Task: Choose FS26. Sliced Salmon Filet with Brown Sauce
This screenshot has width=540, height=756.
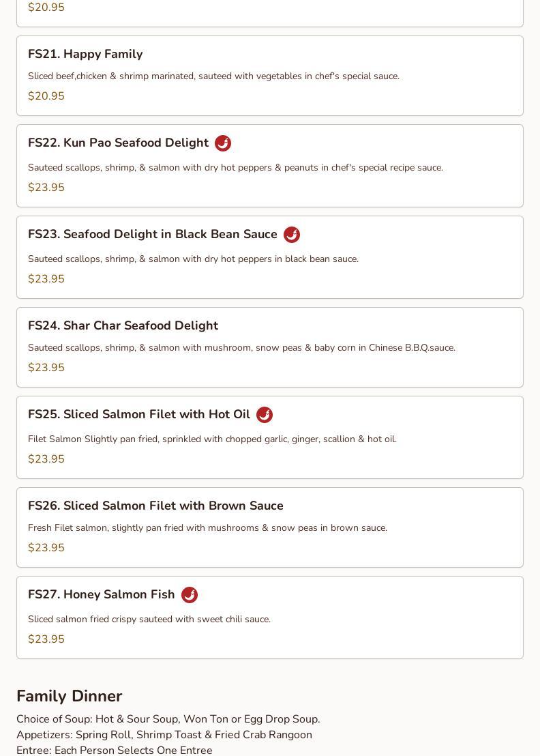Action: pyautogui.click(x=155, y=506)
